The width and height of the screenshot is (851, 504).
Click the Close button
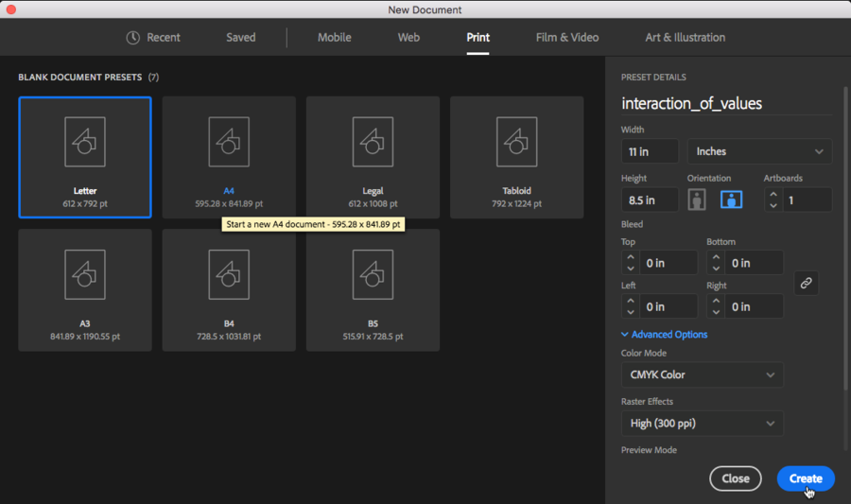pyautogui.click(x=735, y=478)
